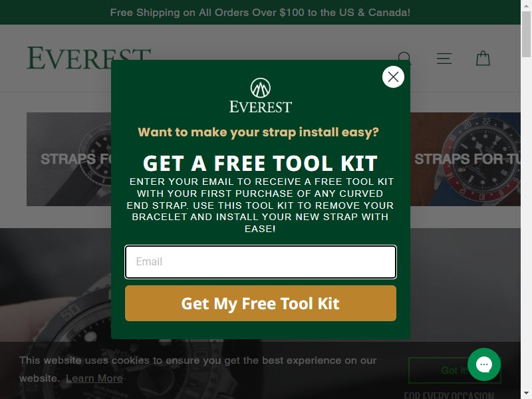532x399 pixels.
Task: Open the hamburger navigation menu
Action: coord(444,59)
